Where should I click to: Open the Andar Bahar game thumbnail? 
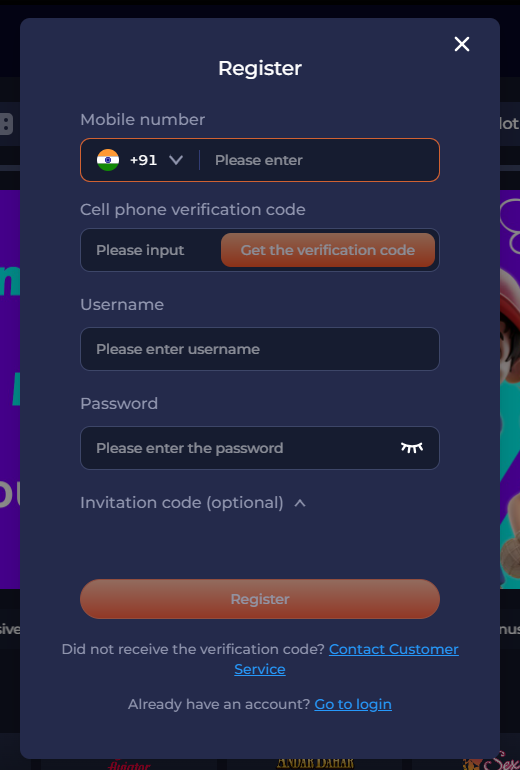[315, 764]
